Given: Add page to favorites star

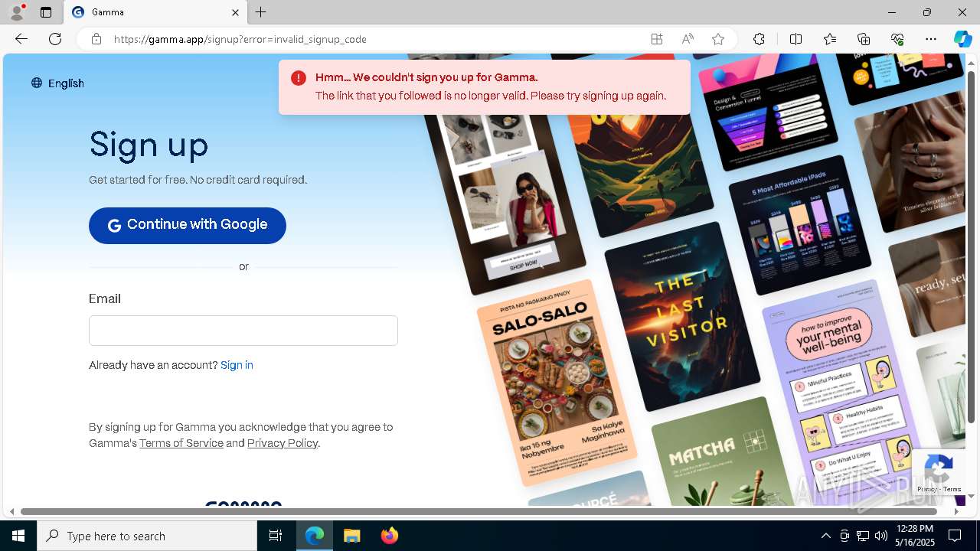Looking at the screenshot, I should [x=718, y=39].
